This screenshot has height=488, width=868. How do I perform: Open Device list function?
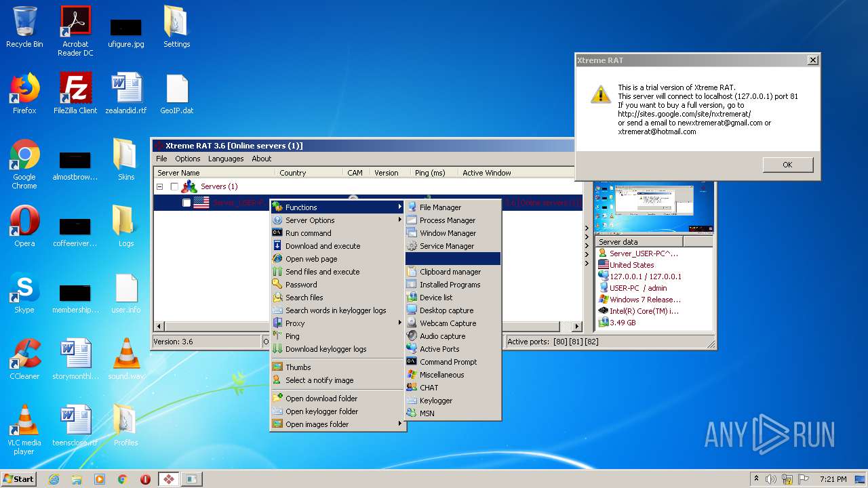click(452, 298)
